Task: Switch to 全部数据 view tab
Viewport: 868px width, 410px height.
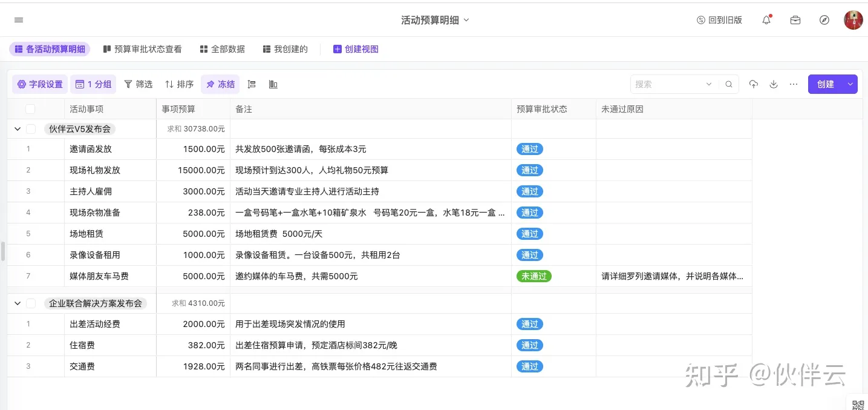Action: pos(223,49)
